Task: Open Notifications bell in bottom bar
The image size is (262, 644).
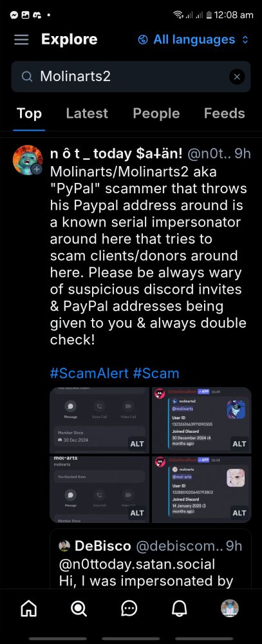Action: 179,609
